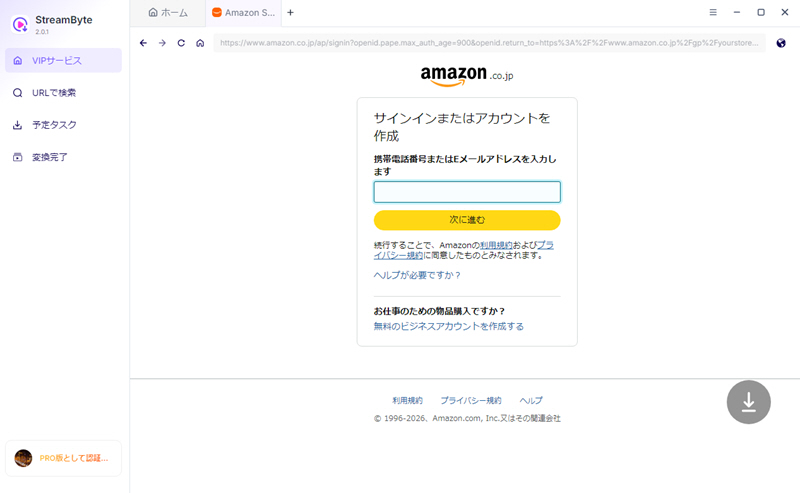This screenshot has width=800, height=493.
Task: Click お仕事のための物品購入ですか？ text
Action: [439, 311]
